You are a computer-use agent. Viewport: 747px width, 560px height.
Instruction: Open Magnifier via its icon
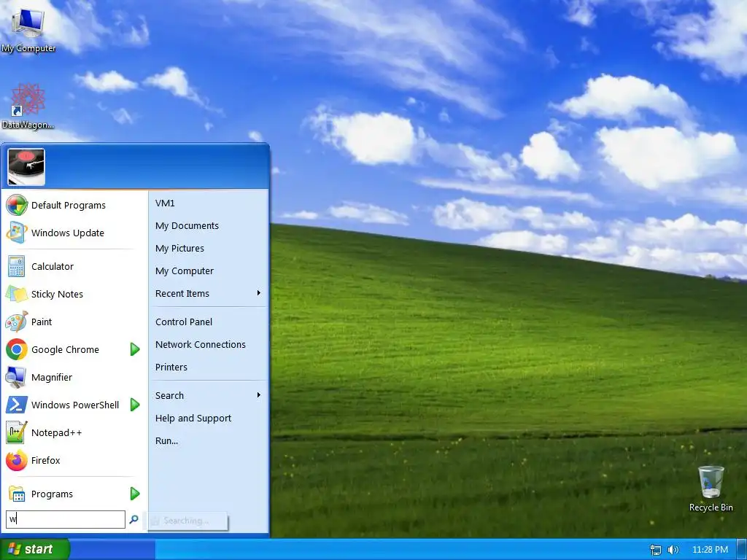tap(17, 377)
